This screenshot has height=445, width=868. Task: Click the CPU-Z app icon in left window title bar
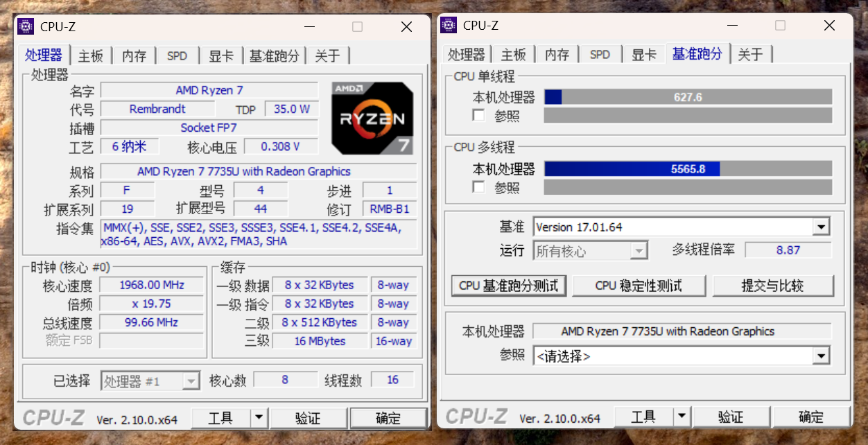[x=26, y=27]
